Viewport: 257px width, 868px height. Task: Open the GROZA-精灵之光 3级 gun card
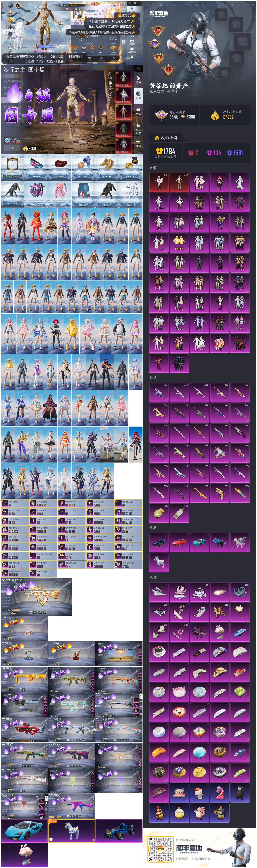click(36, 597)
